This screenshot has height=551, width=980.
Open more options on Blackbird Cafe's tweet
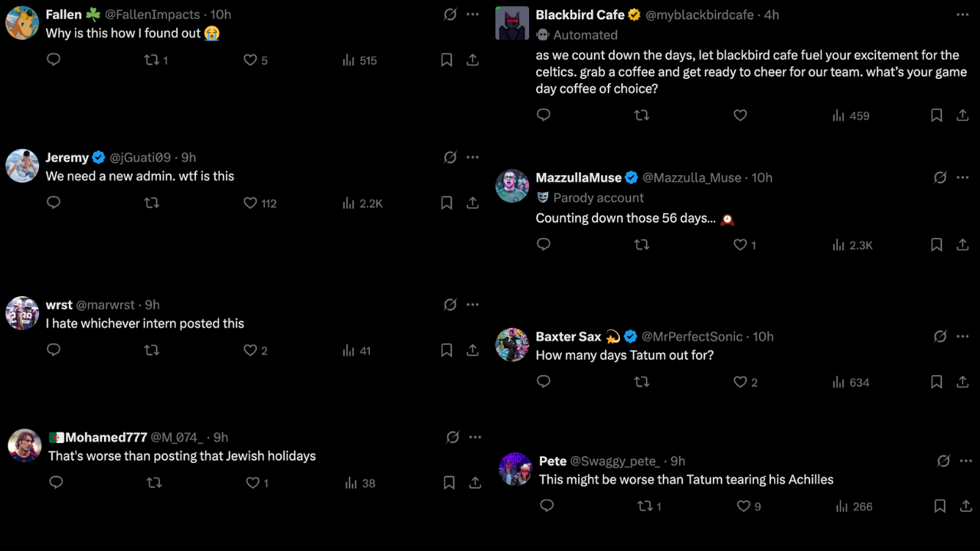pos(962,14)
